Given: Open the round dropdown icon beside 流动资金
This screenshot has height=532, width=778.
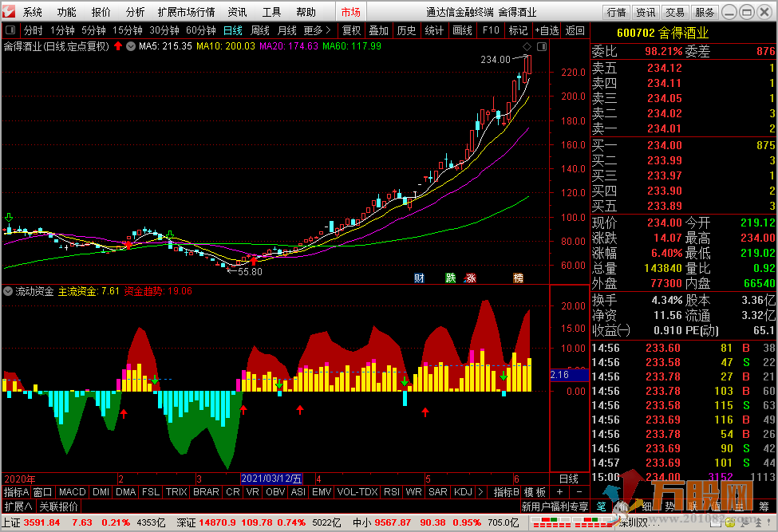Looking at the screenshot, I should pos(8,291).
